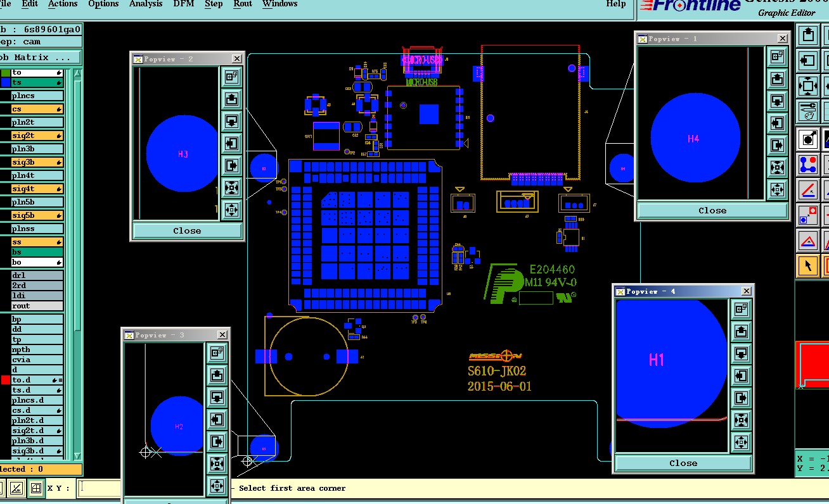Viewport: 829px width, 504px height.
Task: Pan down in Popview 2
Action: (x=231, y=122)
